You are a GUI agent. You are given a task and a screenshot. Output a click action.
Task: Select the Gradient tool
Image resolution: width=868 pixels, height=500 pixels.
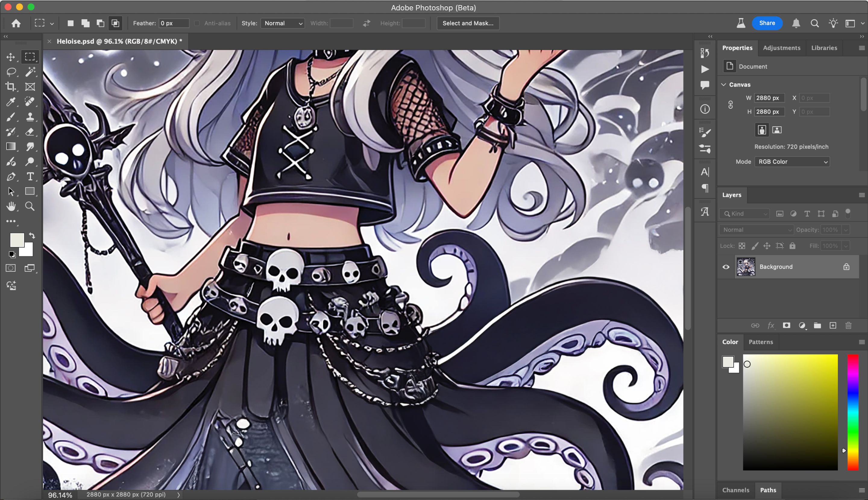click(x=11, y=147)
